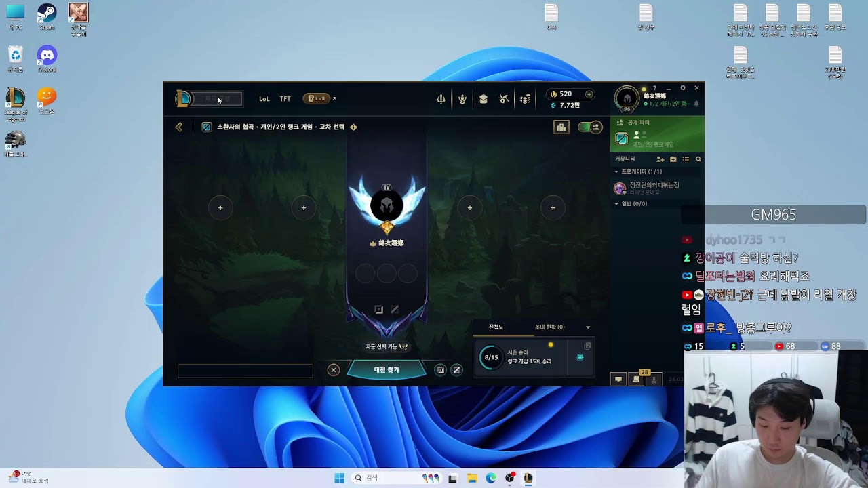
Task: Click the Emerald IV rank crest
Action: click(387, 207)
